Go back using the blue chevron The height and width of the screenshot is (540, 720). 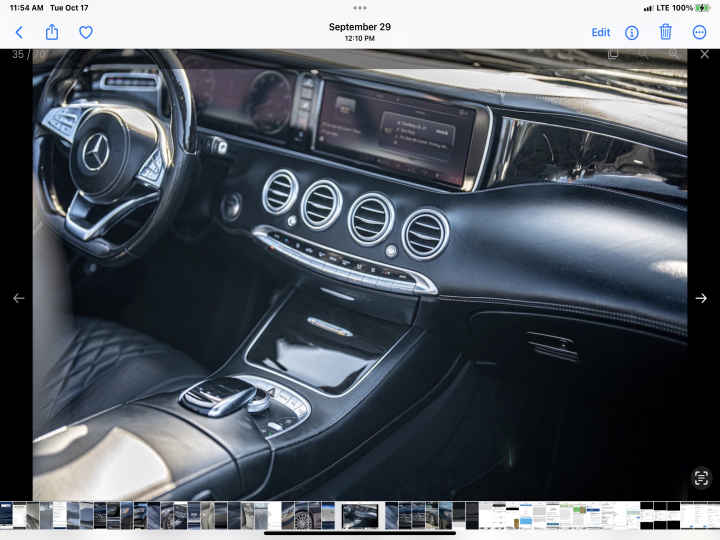[x=19, y=33]
